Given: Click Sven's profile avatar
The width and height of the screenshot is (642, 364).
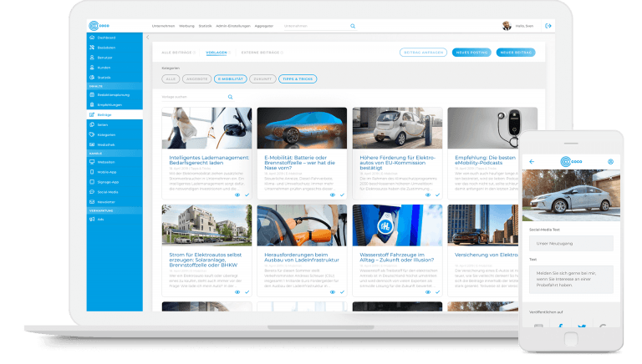Looking at the screenshot, I should tap(507, 26).
